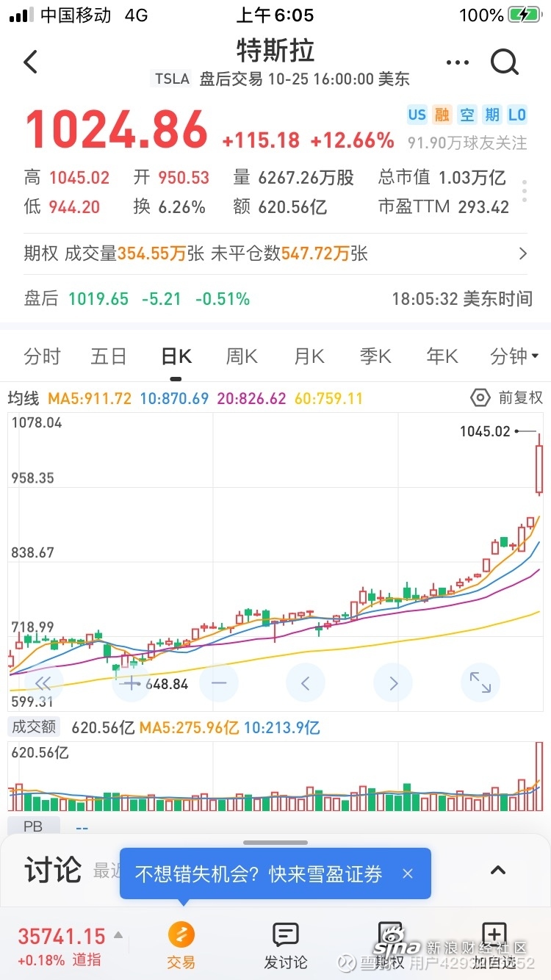
Task: Zoom out the K-line chart with minus
Action: pos(218,683)
